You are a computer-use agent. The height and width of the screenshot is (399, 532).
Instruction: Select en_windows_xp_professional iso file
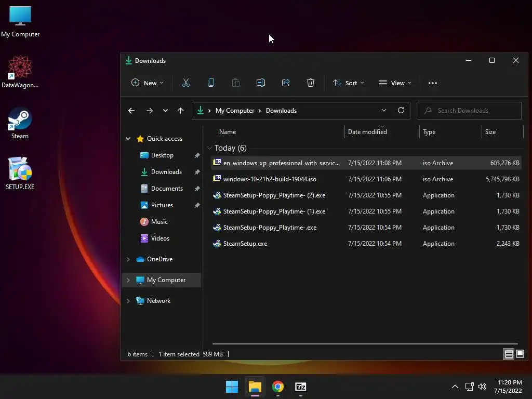pyautogui.click(x=366, y=163)
